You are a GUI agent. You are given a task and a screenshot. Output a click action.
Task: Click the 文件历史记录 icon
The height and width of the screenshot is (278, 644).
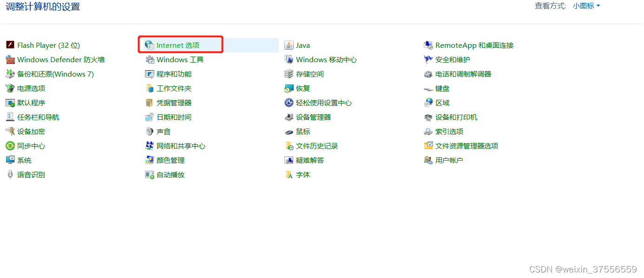(x=289, y=146)
